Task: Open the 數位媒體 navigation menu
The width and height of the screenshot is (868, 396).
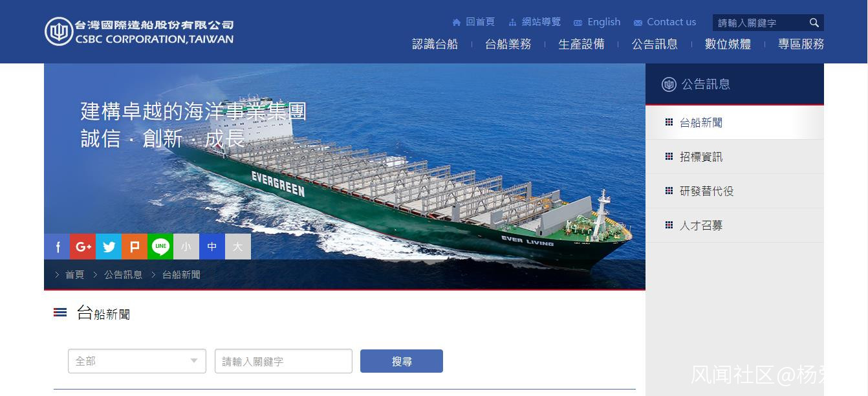Action: coord(728,44)
